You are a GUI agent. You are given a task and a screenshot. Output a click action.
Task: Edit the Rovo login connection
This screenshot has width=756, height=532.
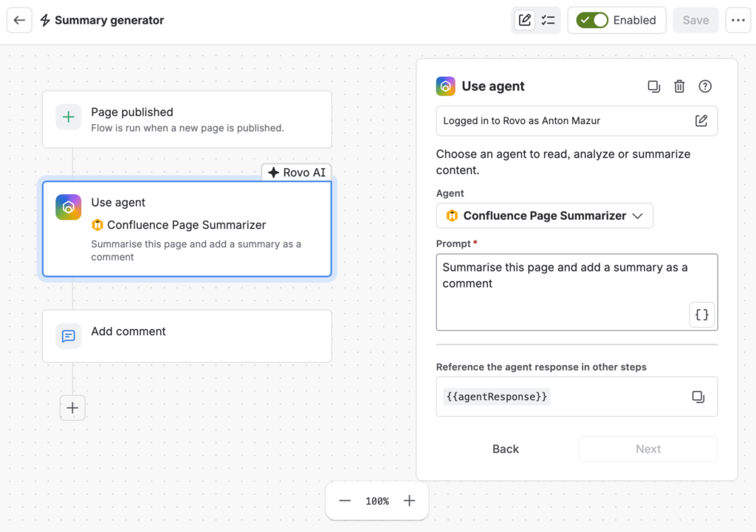click(x=701, y=120)
